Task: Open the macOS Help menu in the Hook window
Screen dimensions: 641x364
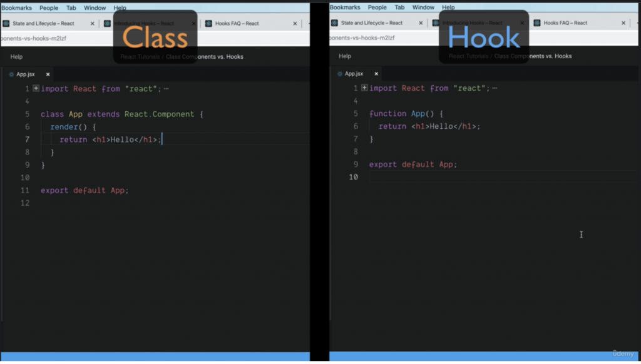Action: pos(448,8)
